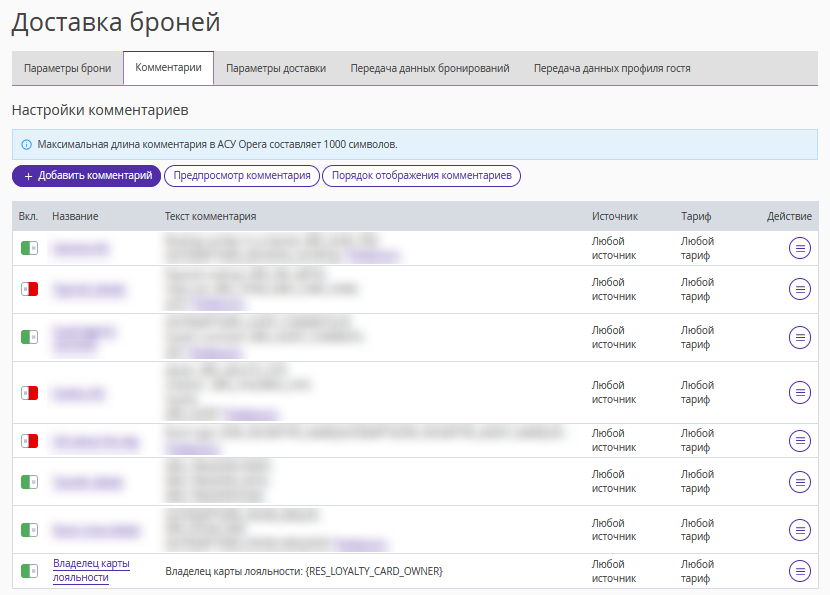Screen dimensions: 830x595
Task: Click the Действие column header
Action: [x=789, y=217]
